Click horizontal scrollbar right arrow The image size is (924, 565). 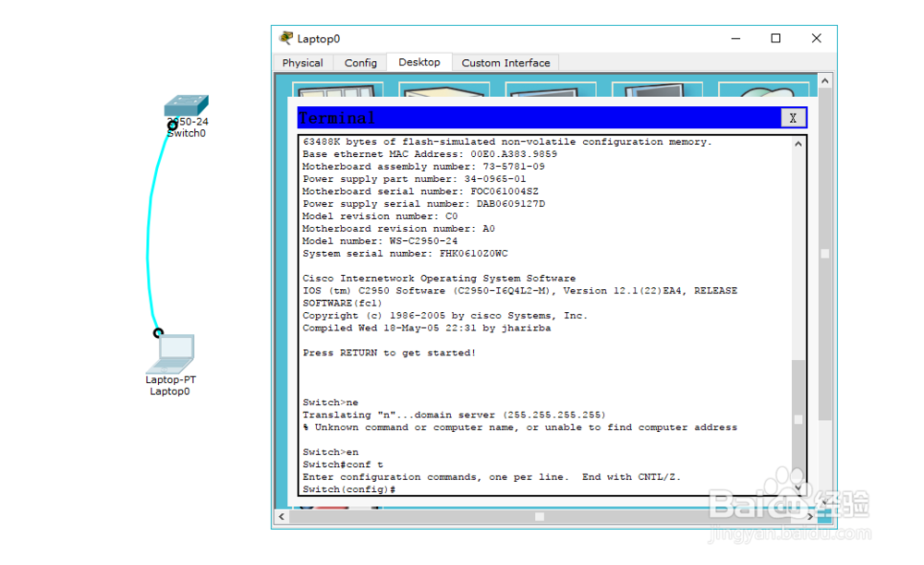(810, 516)
